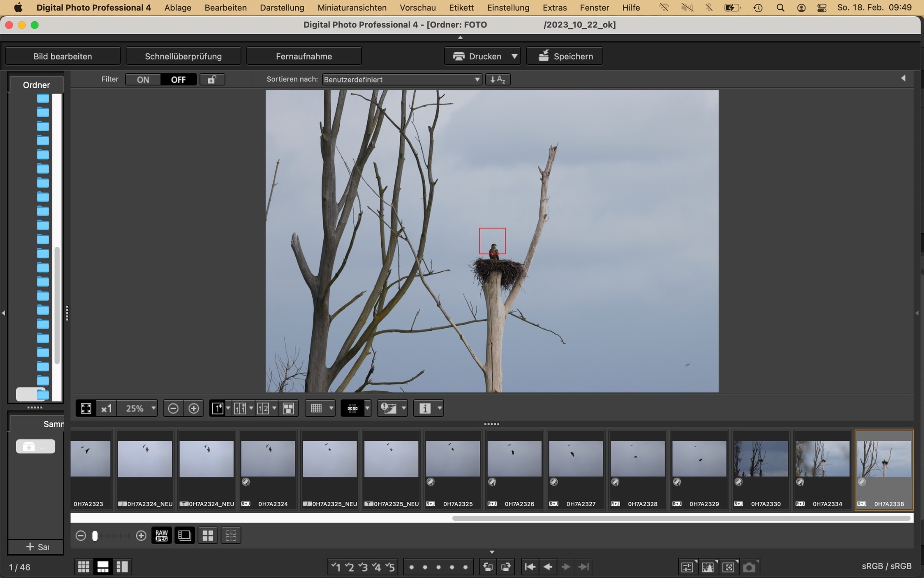Viewport: 924px width, 578px height.
Task: Apply checkmark 3 to the image
Action: tap(363, 567)
